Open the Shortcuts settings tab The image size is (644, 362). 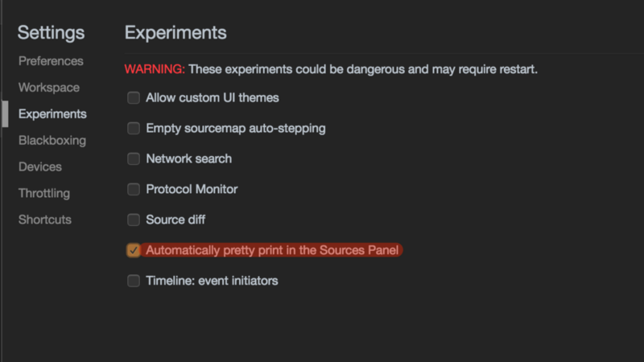pyautogui.click(x=45, y=220)
